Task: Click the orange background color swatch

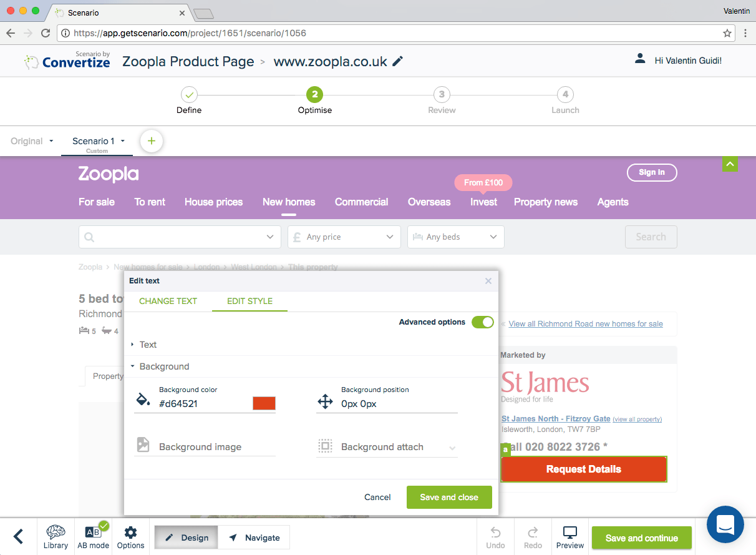Action: pyautogui.click(x=264, y=403)
